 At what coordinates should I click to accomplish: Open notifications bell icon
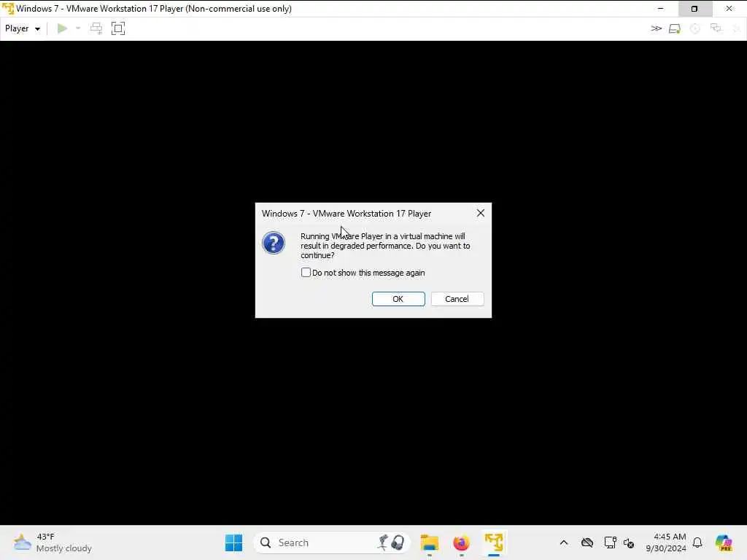[697, 542]
